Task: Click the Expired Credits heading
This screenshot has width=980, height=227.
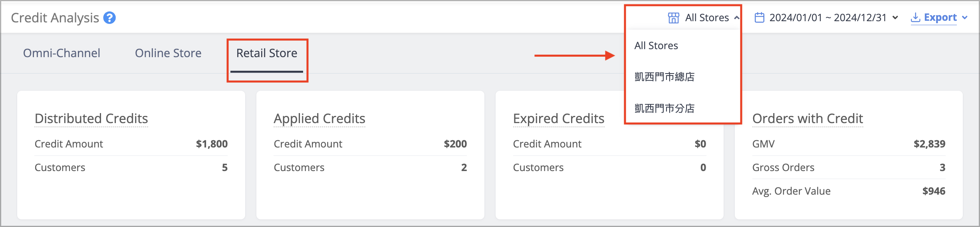Action: pyautogui.click(x=559, y=119)
